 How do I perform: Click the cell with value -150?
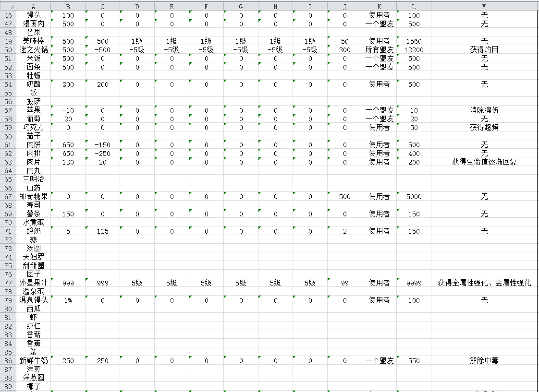(x=102, y=145)
